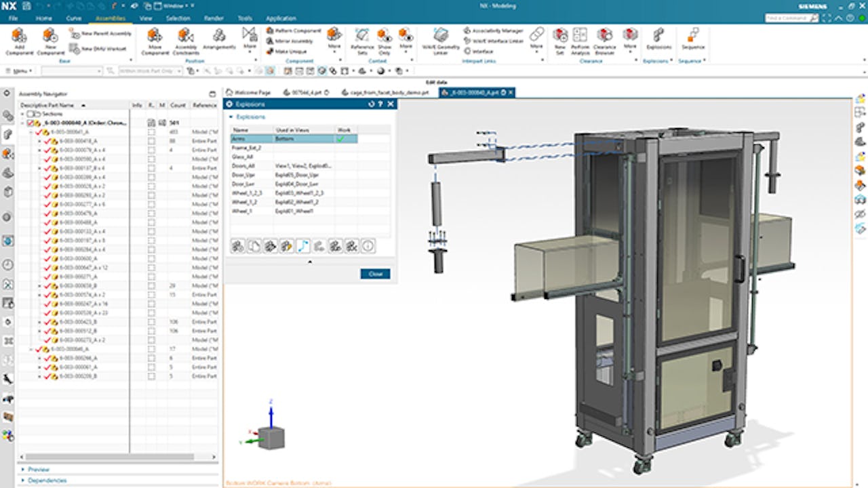Open the Welcome Page tab

[x=252, y=92]
